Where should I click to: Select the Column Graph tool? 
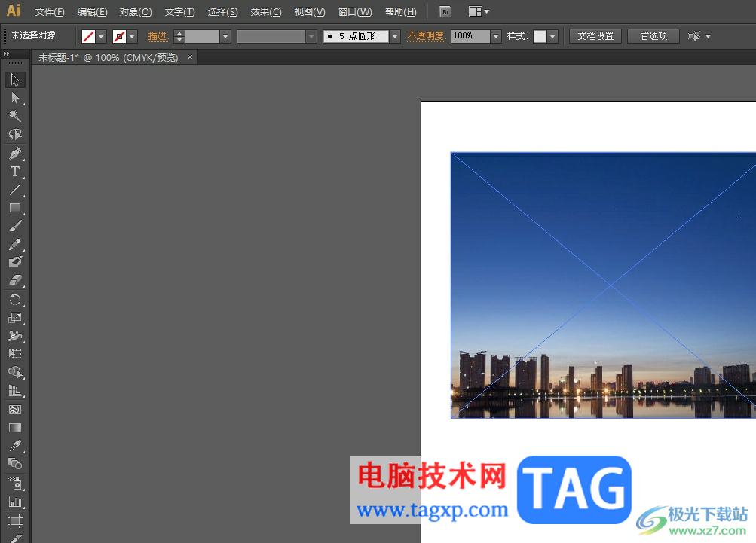pos(15,502)
